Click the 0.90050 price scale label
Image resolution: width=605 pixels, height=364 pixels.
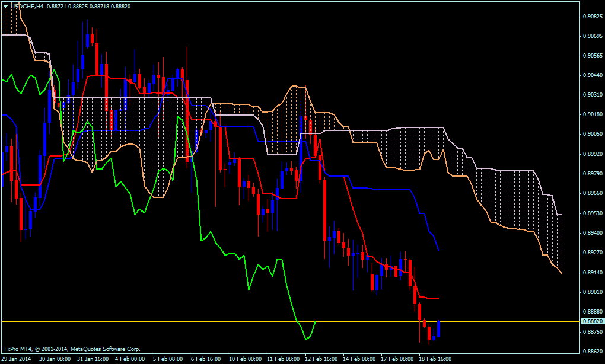tap(593, 134)
